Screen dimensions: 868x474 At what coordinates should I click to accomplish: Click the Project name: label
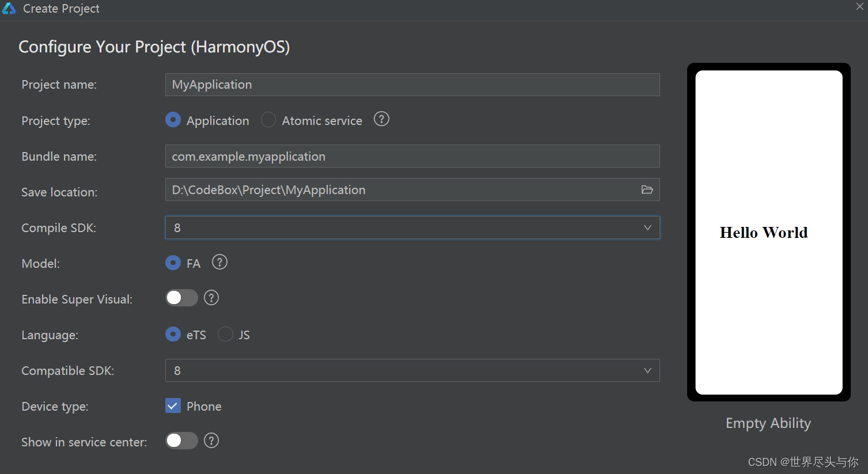[x=59, y=85]
